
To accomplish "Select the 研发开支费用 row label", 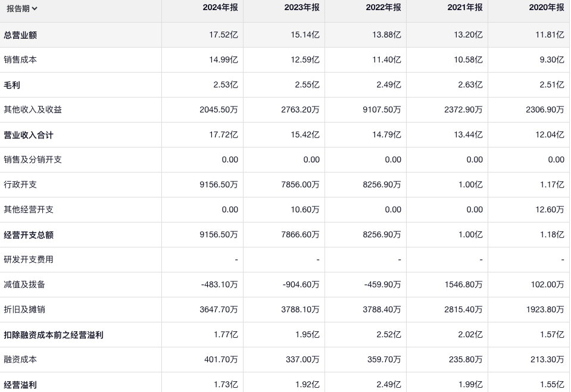I will 29,260.
